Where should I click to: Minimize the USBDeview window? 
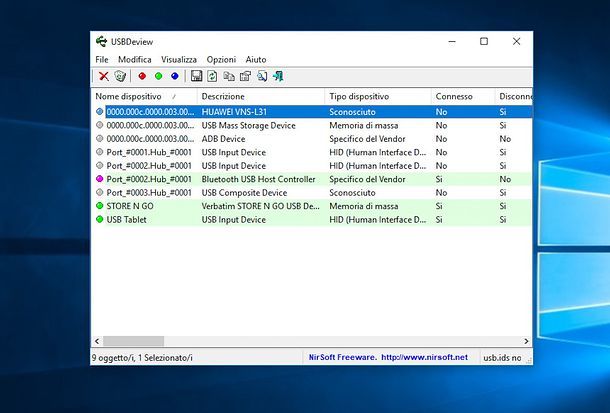point(452,41)
